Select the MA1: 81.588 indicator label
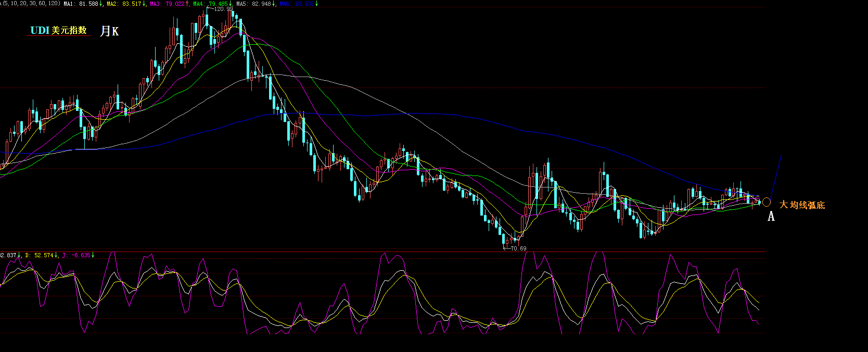The height and width of the screenshot is (352, 868). (81, 4)
